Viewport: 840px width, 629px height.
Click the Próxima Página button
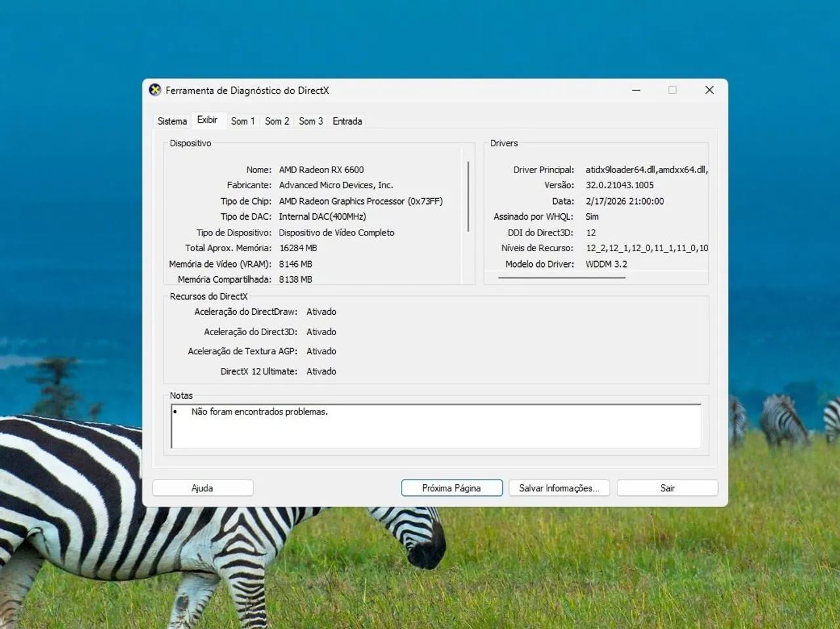(x=451, y=488)
